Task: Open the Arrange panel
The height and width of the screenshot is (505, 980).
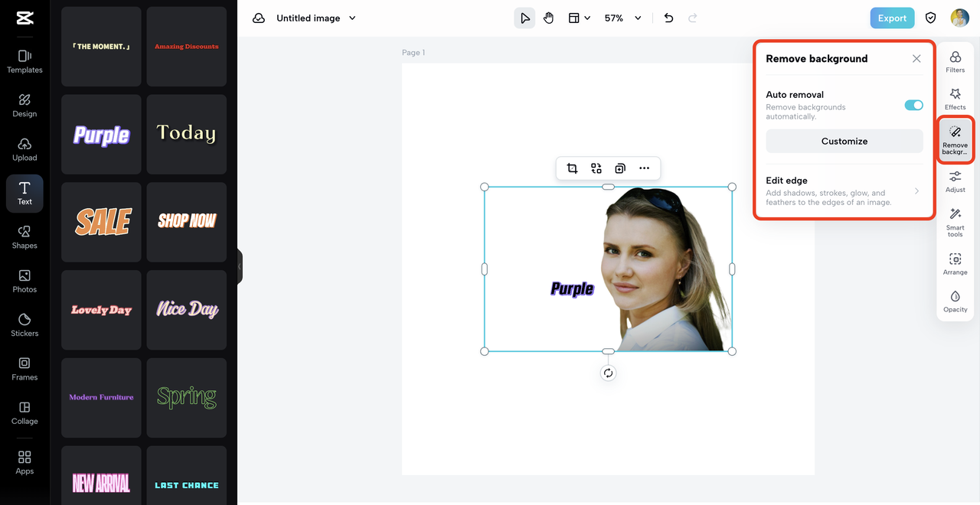Action: click(955, 265)
